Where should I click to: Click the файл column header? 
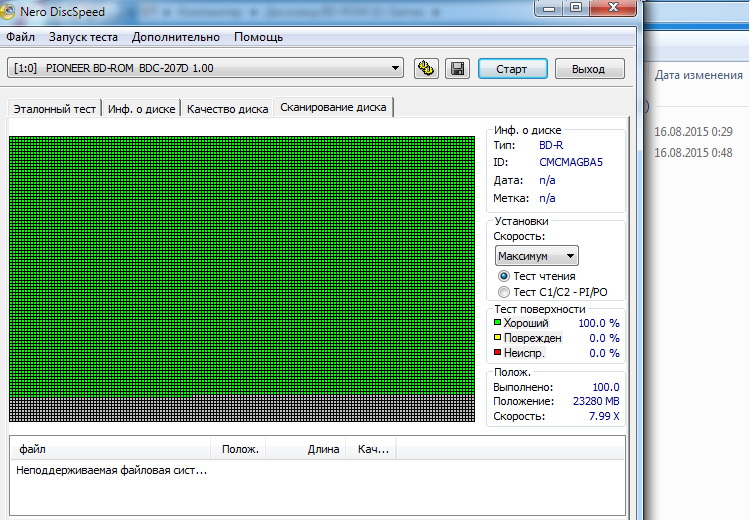110,450
